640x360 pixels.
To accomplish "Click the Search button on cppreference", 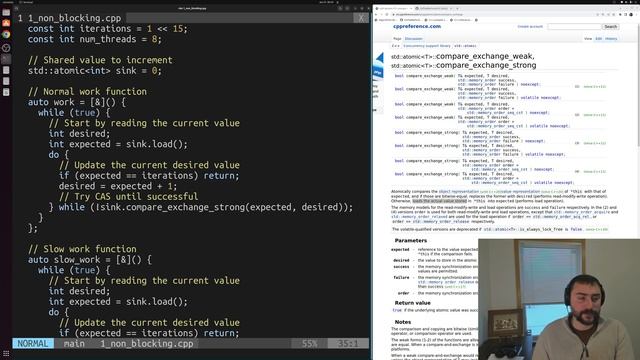I will click(611, 27).
